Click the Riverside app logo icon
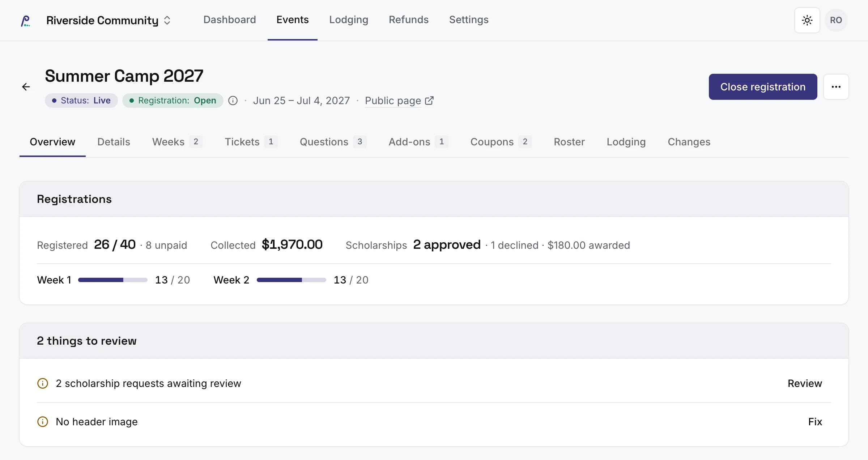The width and height of the screenshot is (868, 460). click(26, 21)
